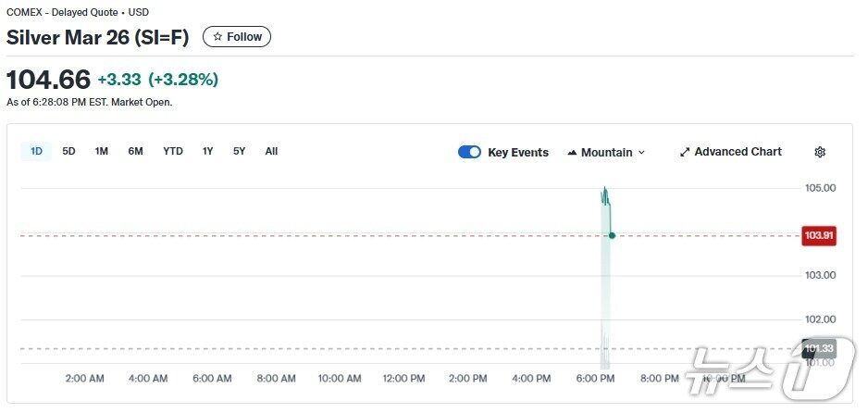Click the Mountain chart type icon
This screenshot has height=413, width=868.
point(572,153)
